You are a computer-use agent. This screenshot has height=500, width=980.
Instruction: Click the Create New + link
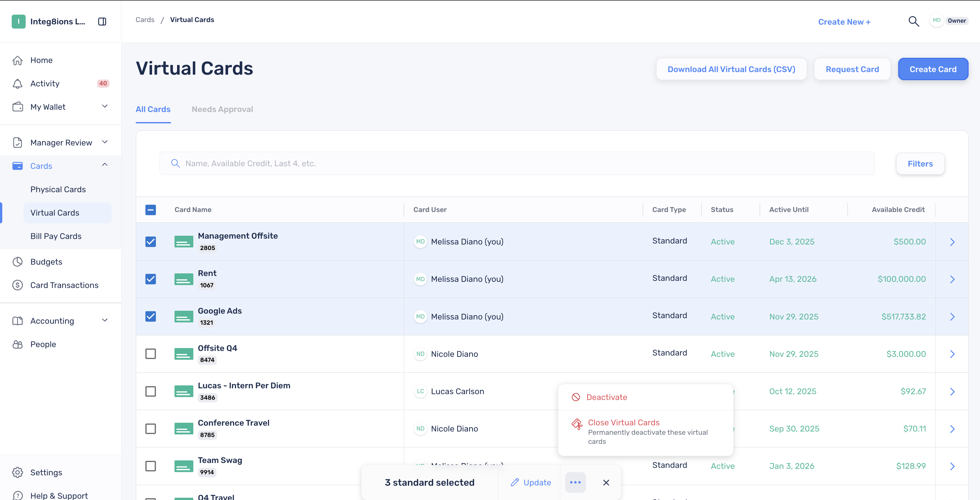(x=844, y=22)
